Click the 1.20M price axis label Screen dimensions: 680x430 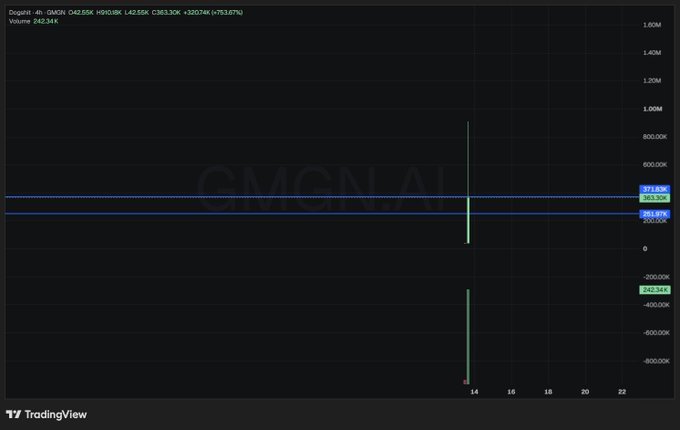click(x=652, y=81)
